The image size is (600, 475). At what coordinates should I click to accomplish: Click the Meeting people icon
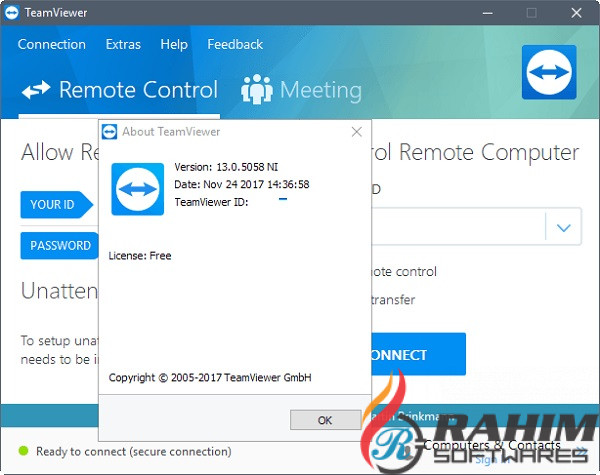point(257,89)
